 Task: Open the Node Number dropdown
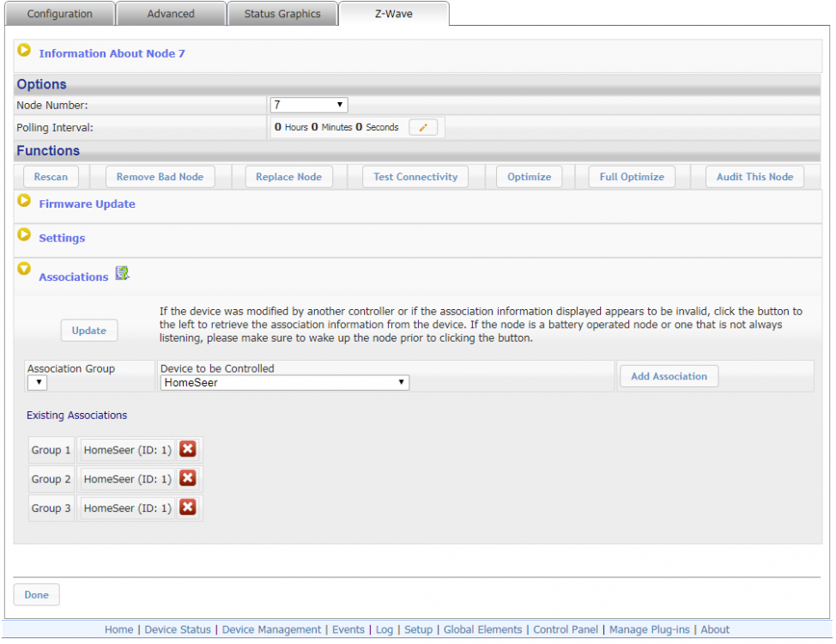(x=308, y=105)
